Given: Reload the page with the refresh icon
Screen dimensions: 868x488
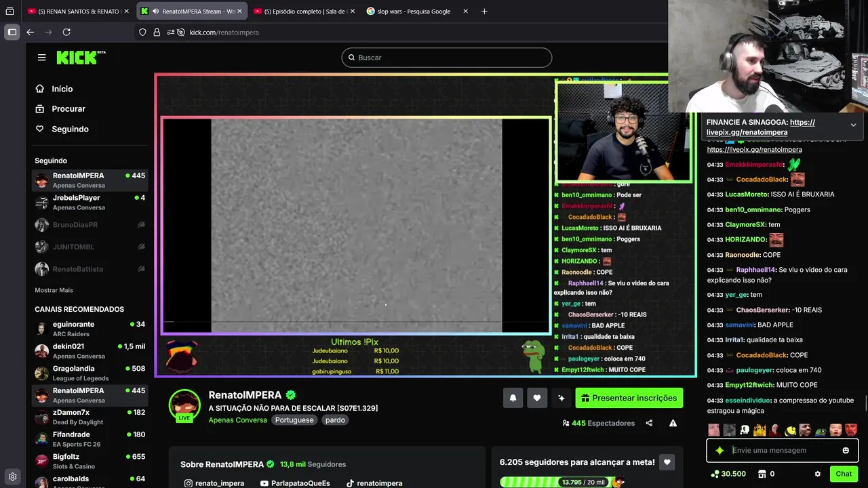Looking at the screenshot, I should pyautogui.click(x=66, y=32).
